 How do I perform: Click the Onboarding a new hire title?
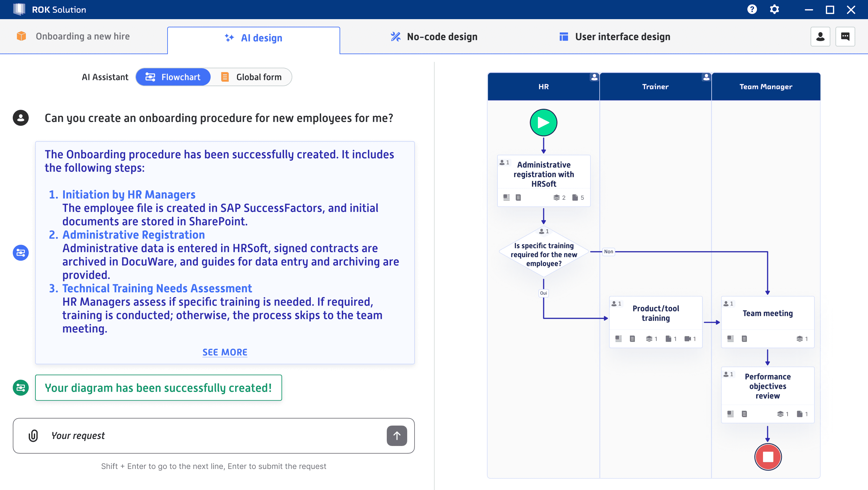pyautogui.click(x=83, y=36)
